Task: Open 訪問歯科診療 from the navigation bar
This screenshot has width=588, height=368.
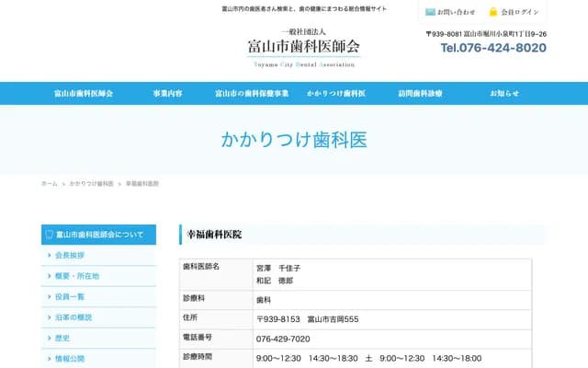Action: click(x=420, y=94)
